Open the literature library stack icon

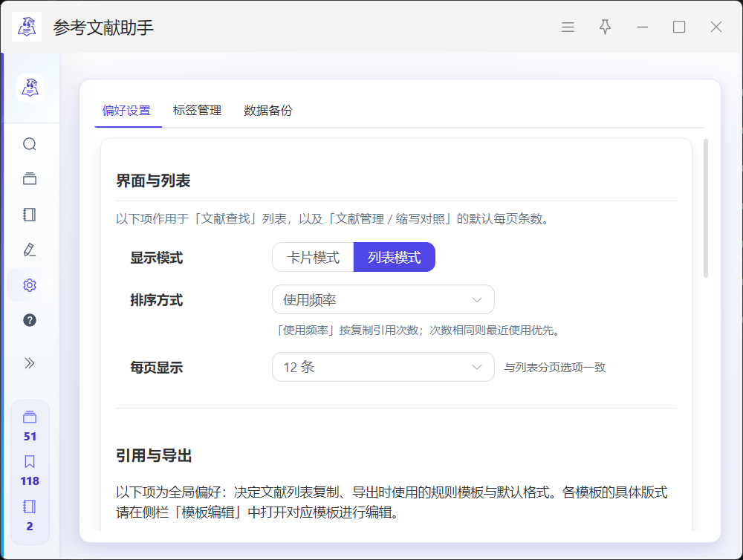point(30,179)
